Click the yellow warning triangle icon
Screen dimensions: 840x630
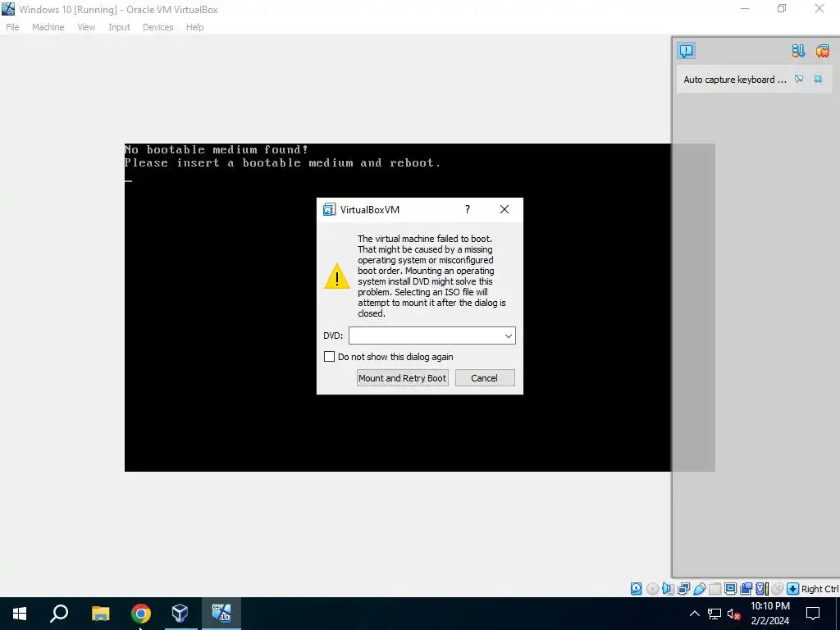tap(336, 276)
